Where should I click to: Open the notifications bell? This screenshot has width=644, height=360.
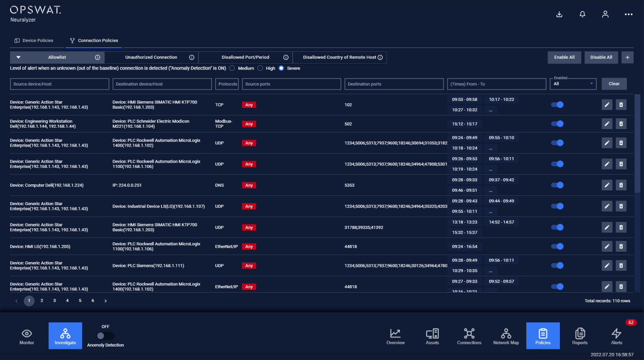click(x=582, y=14)
